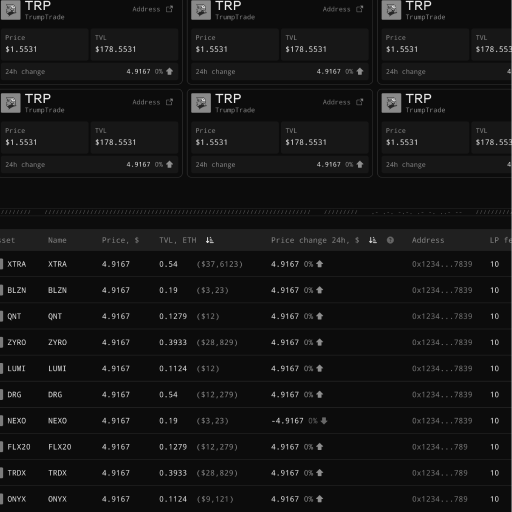Screen dimensions: 512x512
Task: Click the ($37,6123) TVL value of XTRA
Action: 220,264
